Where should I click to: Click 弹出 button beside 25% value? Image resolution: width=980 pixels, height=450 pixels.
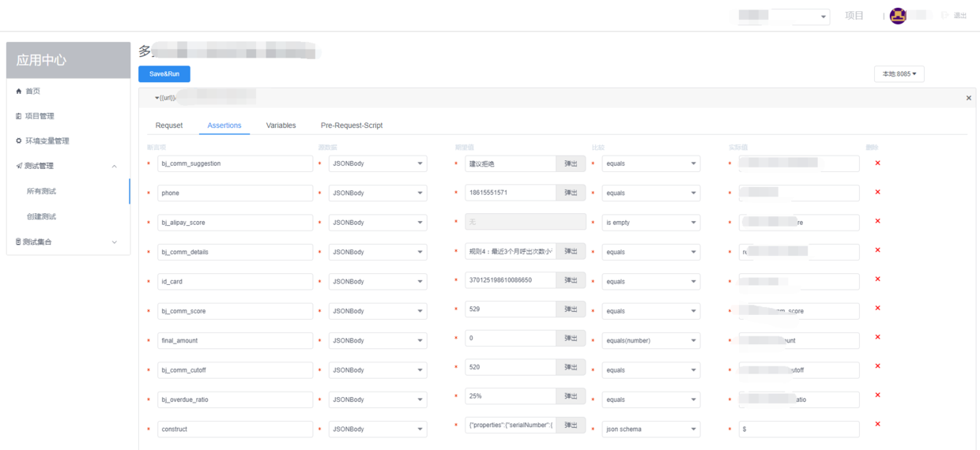pos(571,396)
